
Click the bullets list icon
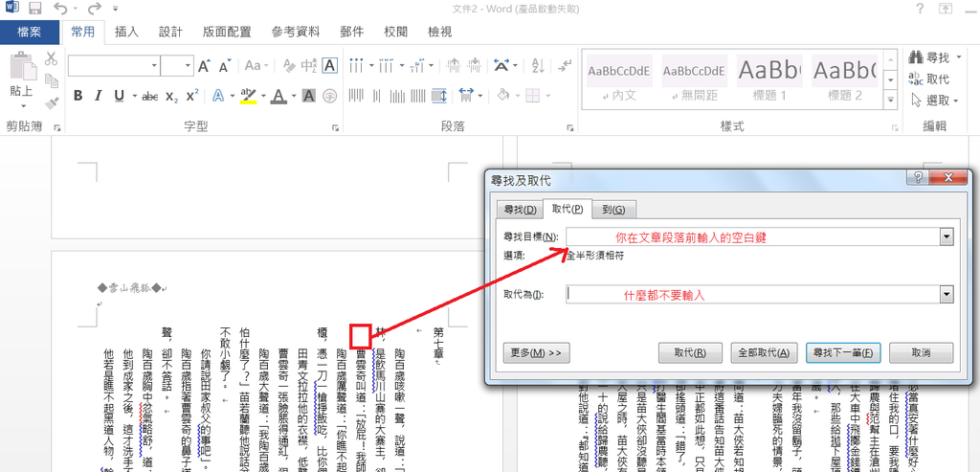(x=356, y=65)
